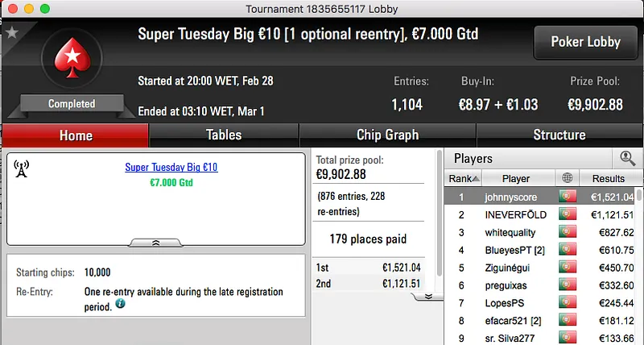Image resolution: width=644 pixels, height=345 pixels.
Task: Sort players by the Rank column
Action: (x=464, y=178)
